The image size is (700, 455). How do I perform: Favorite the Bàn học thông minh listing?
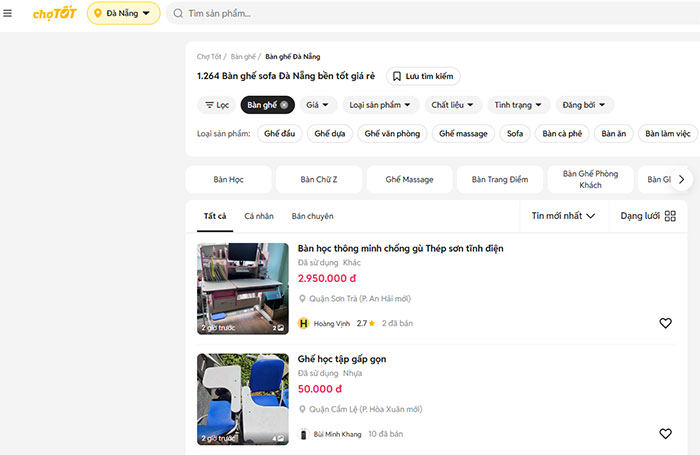click(665, 323)
